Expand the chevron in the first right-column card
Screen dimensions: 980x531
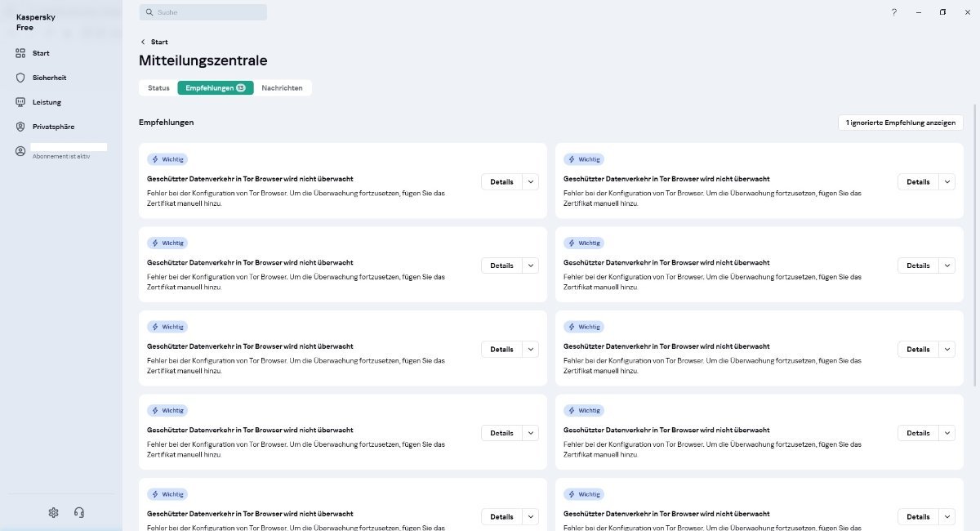[947, 182]
